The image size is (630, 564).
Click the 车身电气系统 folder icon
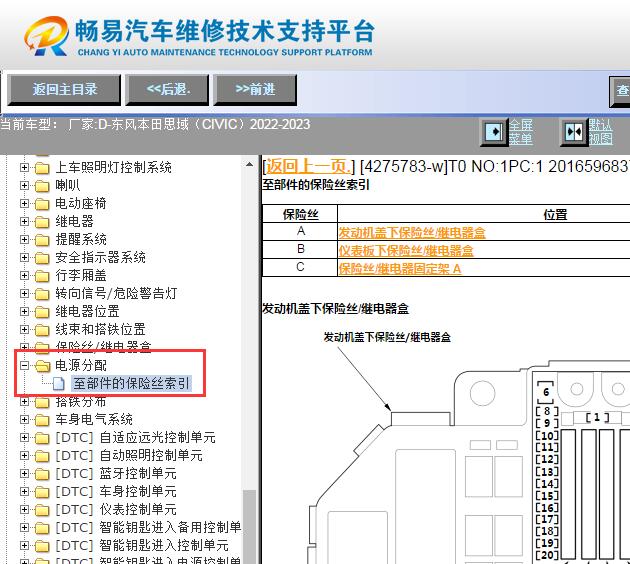tap(42, 420)
